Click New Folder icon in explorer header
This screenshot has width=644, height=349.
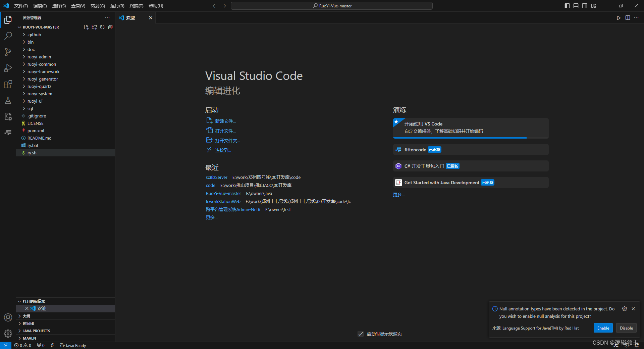[94, 27]
